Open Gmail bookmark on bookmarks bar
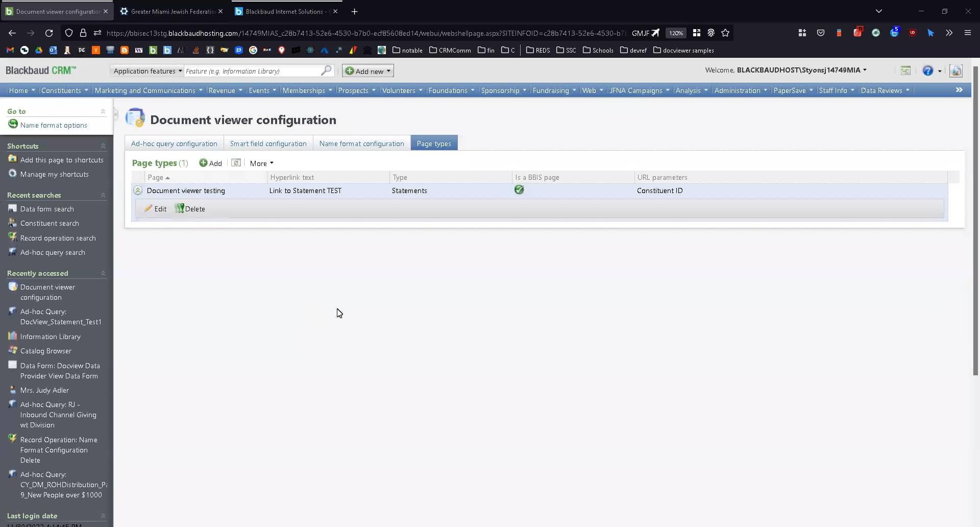Image resolution: width=980 pixels, height=527 pixels. (x=9, y=50)
